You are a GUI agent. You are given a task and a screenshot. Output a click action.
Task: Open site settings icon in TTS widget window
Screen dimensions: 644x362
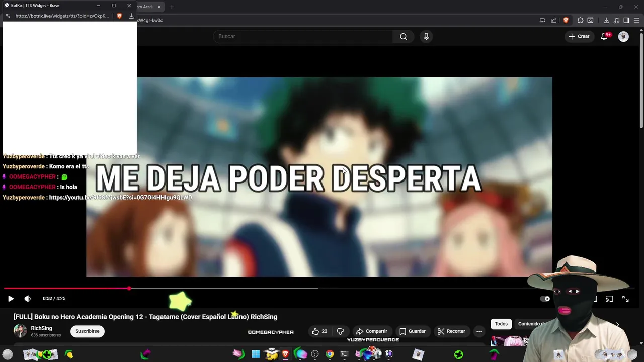pyautogui.click(x=8, y=16)
